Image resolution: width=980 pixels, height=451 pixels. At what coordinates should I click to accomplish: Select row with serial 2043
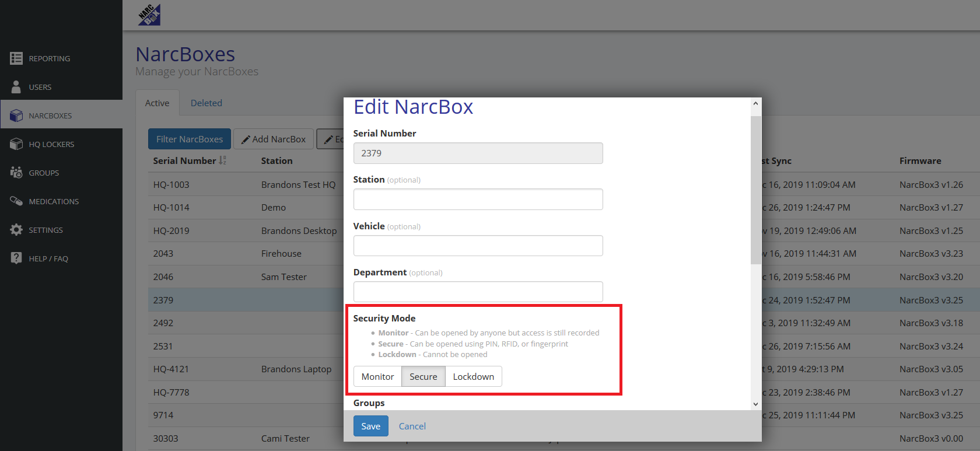(163, 253)
